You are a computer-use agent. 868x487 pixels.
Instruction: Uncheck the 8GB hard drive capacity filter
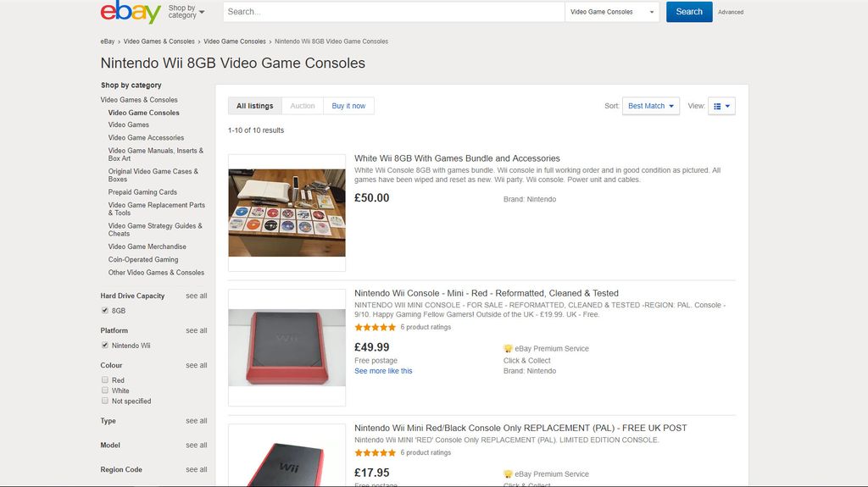tap(104, 311)
